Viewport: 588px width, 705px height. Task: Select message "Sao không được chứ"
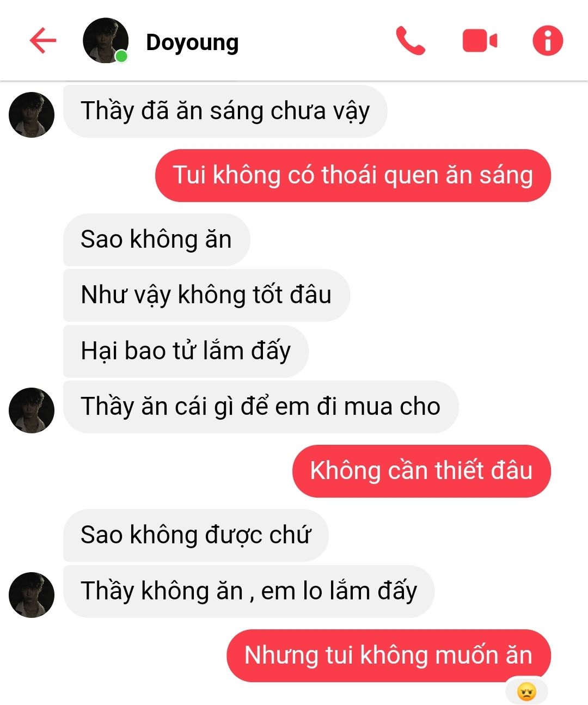tap(196, 535)
